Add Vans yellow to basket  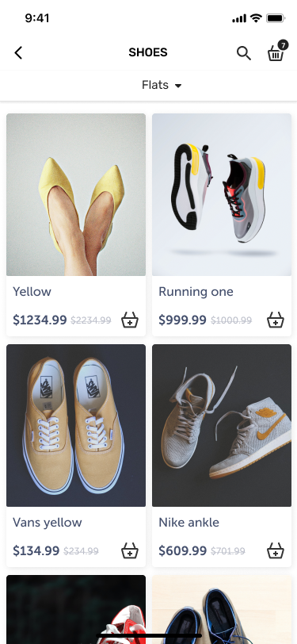click(x=130, y=550)
